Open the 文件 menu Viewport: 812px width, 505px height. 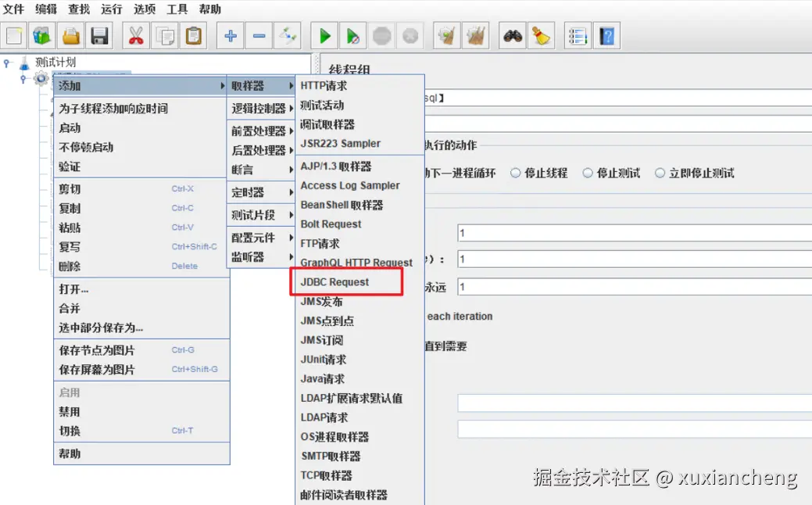[x=13, y=9]
